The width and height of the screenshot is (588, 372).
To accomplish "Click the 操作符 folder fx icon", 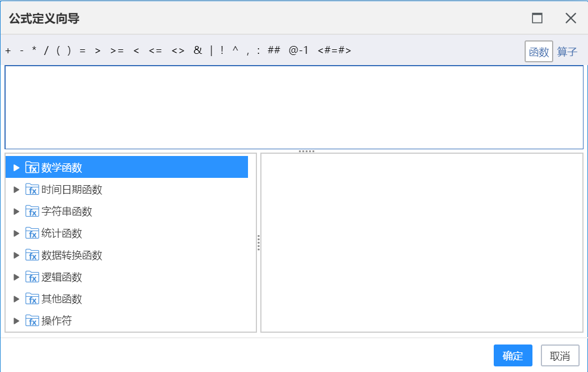I will click(32, 320).
